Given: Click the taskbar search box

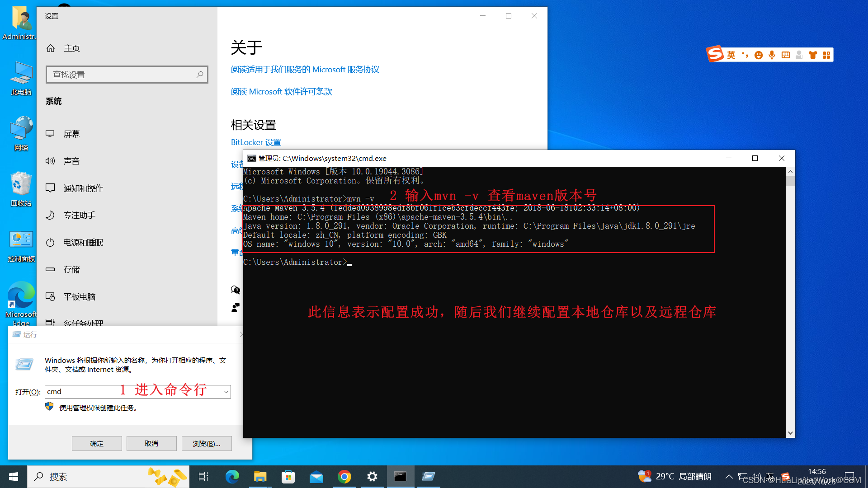Looking at the screenshot, I should 108,477.
